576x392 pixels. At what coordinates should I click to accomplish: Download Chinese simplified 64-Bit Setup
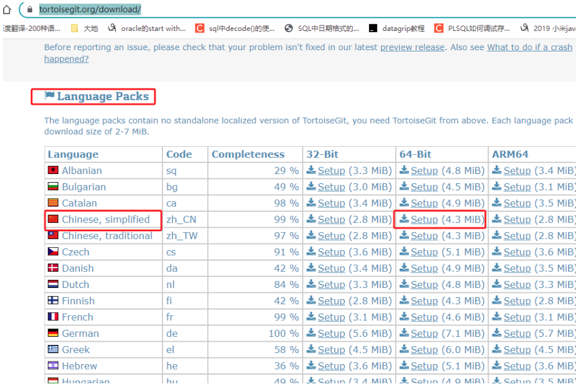[x=424, y=219]
